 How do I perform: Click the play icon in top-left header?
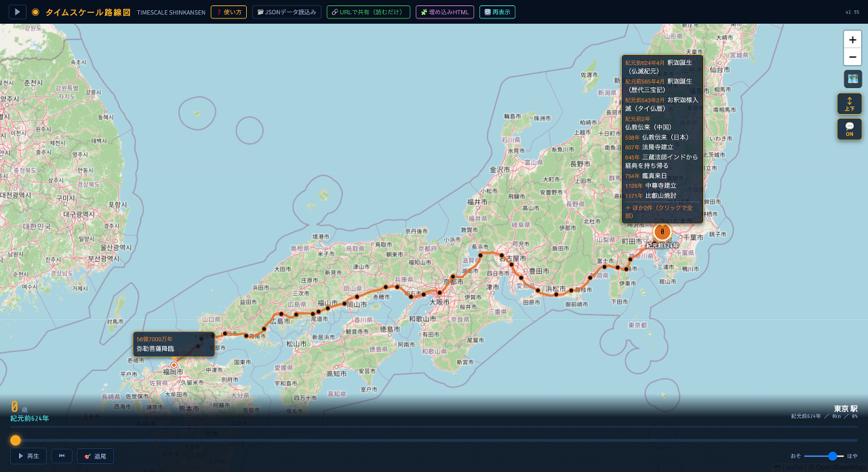pos(17,12)
